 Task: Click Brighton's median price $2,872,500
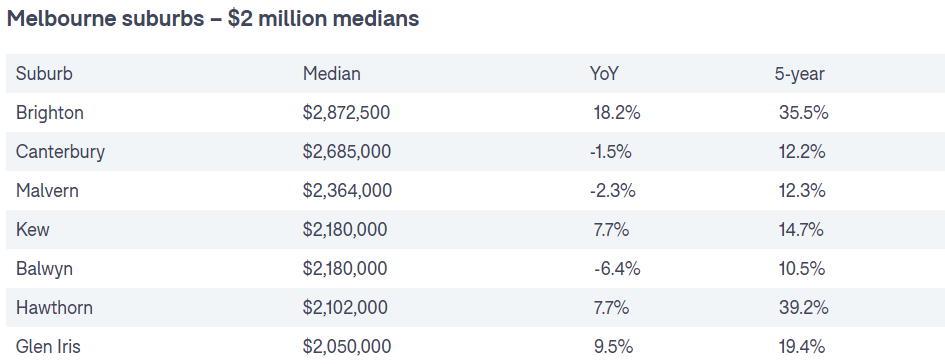347,113
